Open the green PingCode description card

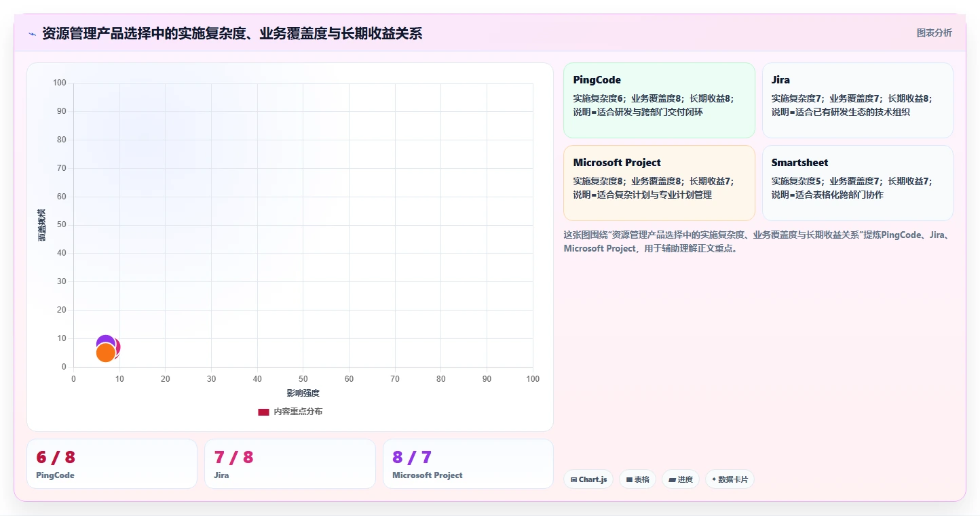pos(659,100)
